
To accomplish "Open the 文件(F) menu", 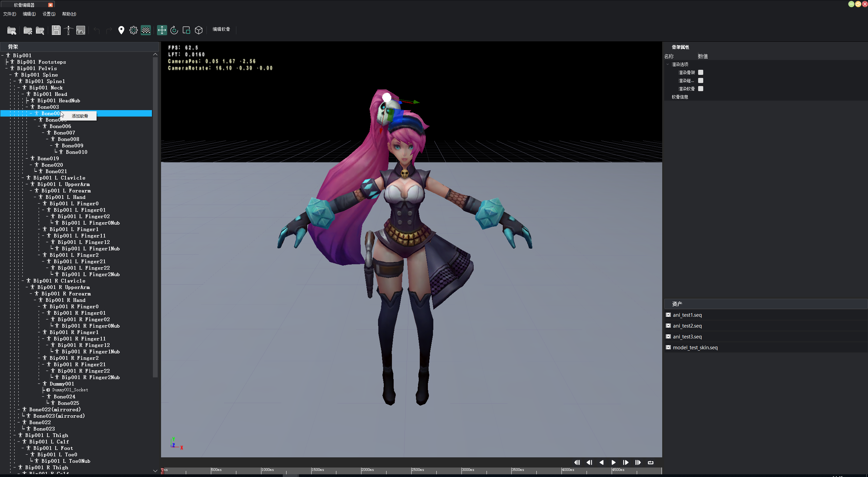I will click(x=9, y=14).
